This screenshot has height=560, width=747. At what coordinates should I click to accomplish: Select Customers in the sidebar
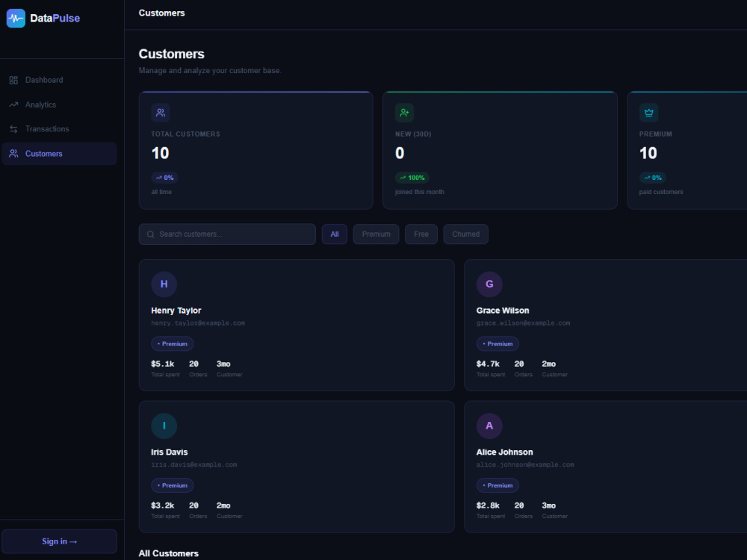[59, 153]
